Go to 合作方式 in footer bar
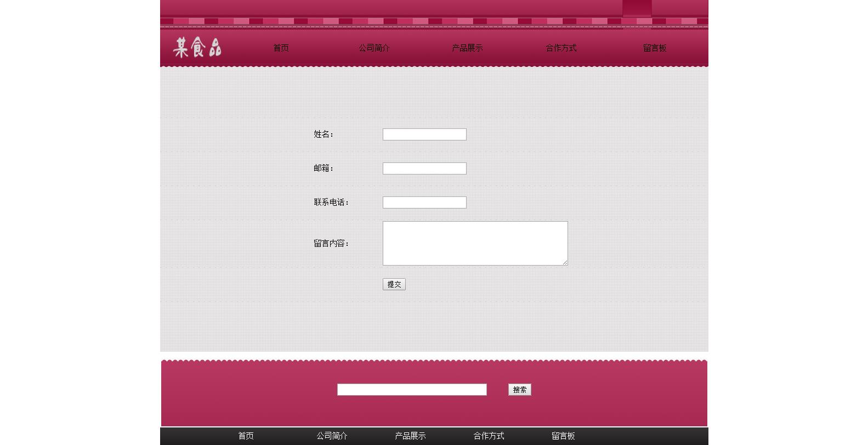Image resolution: width=868 pixels, height=445 pixels. (x=489, y=436)
